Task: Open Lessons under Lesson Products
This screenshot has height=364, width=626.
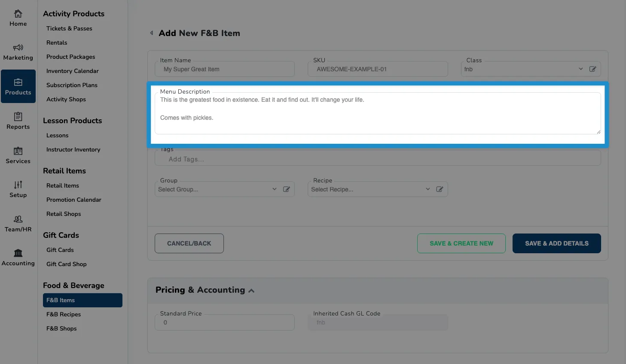Action: click(57, 135)
